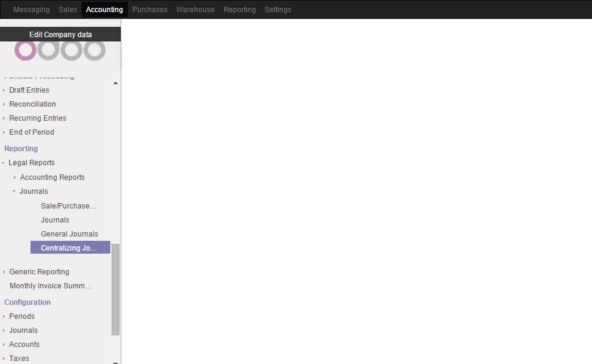Image resolution: width=592 pixels, height=364 pixels.
Task: Open the Settings menu
Action: point(278,9)
